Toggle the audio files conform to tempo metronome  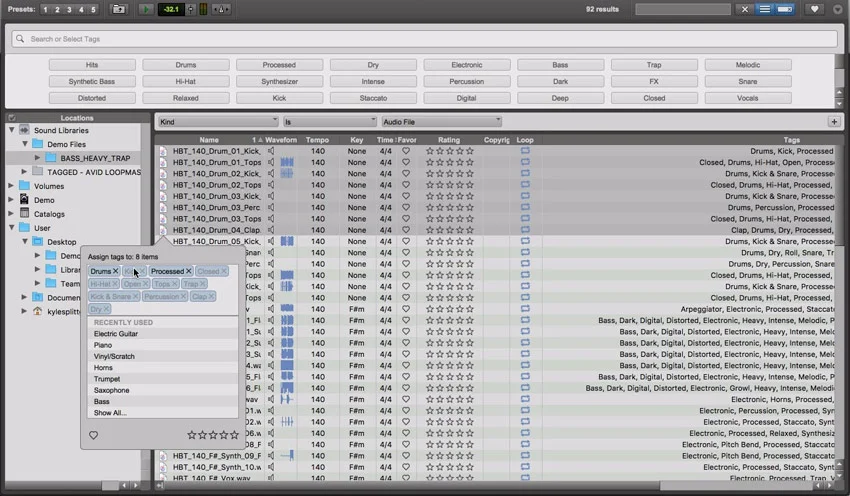[221, 9]
